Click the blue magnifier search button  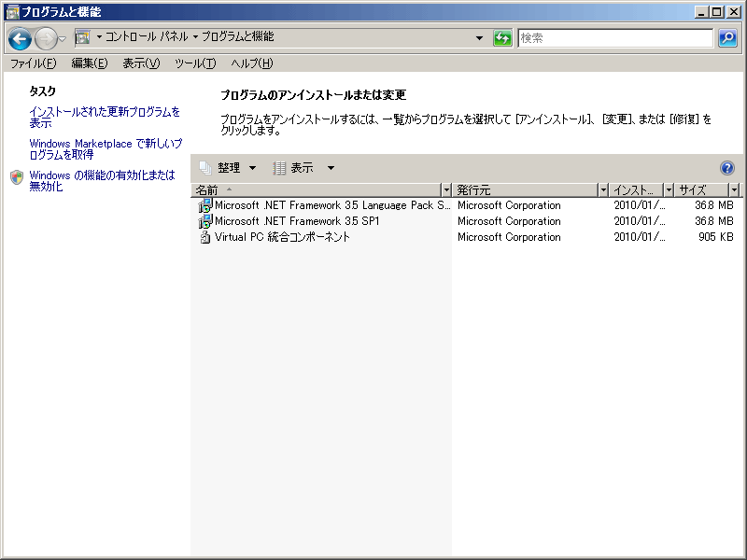pyautogui.click(x=727, y=38)
